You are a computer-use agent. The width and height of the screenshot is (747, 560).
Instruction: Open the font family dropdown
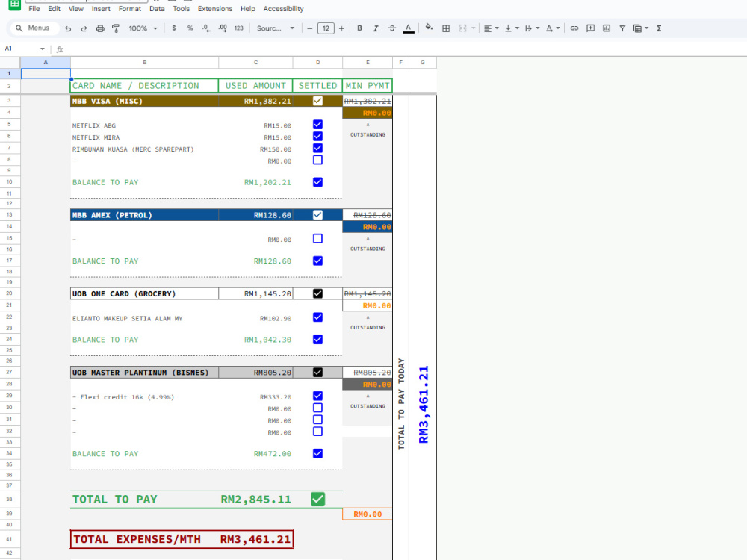pos(276,28)
